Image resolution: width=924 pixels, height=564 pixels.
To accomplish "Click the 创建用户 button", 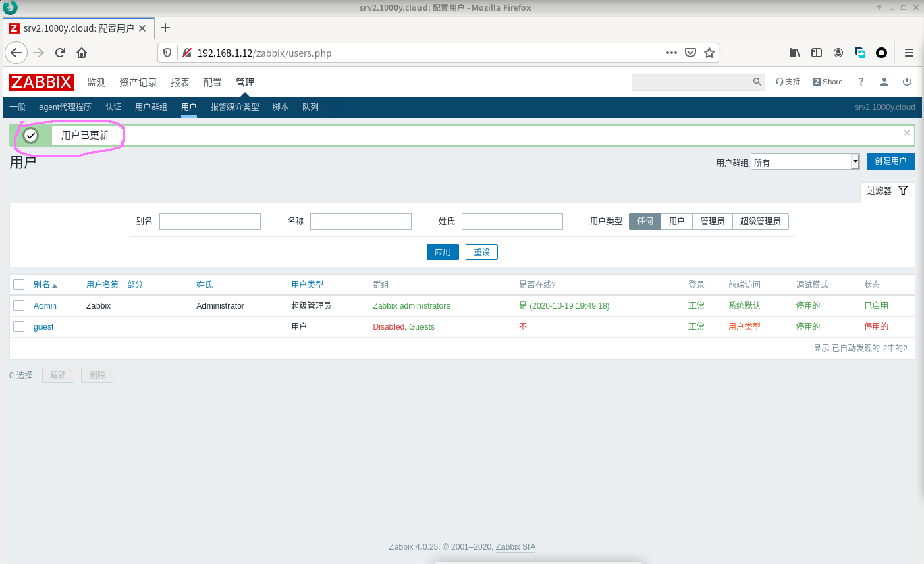I will (x=890, y=161).
